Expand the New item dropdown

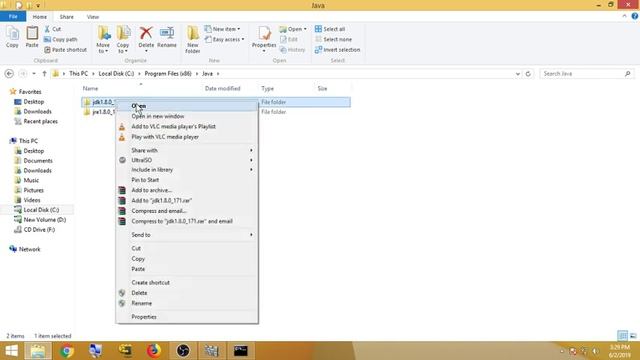[239, 29]
